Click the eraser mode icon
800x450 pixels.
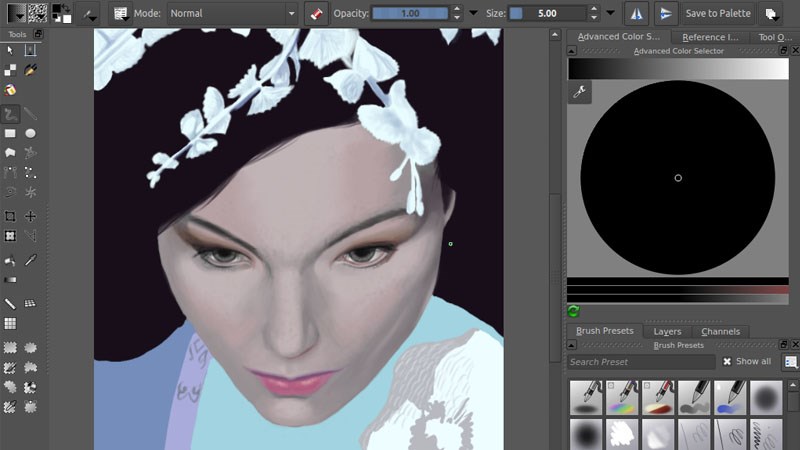click(x=316, y=14)
